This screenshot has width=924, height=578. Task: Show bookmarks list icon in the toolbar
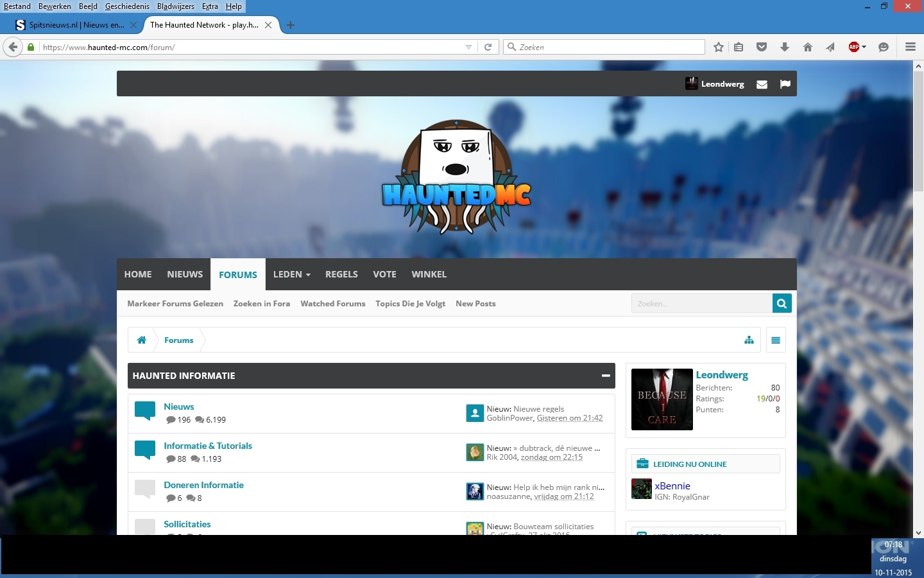[739, 47]
